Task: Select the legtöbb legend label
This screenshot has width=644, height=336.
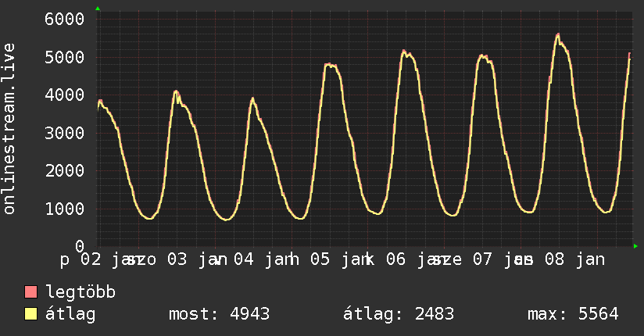Action: pos(80,292)
